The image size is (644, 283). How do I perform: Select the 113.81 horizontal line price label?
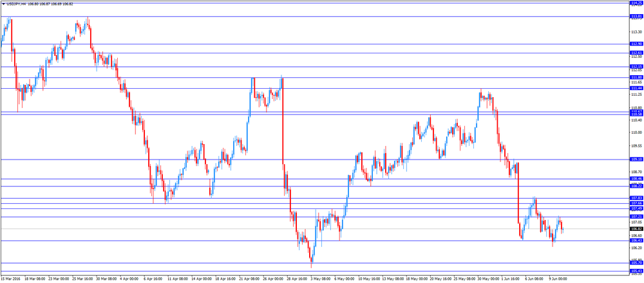pyautogui.click(x=636, y=17)
